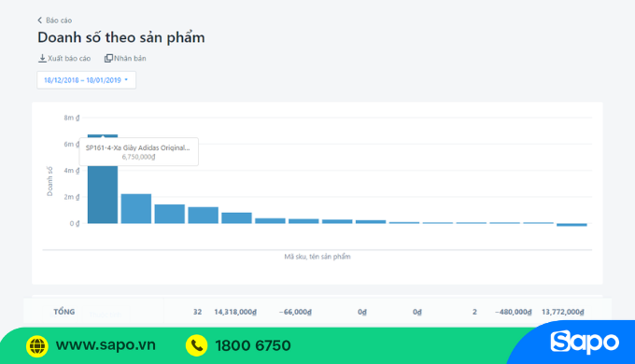Click the Sapo logo
Image resolution: width=635 pixels, height=364 pixels.
585,343
